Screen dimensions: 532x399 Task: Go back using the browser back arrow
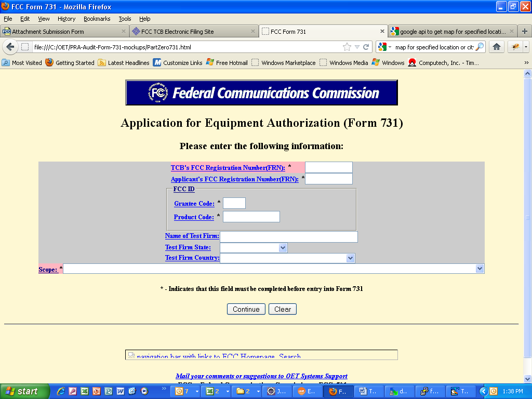10,47
